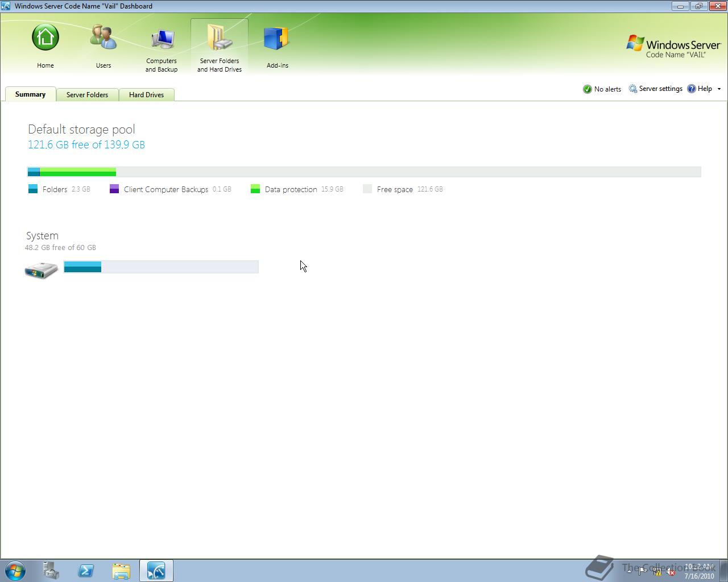The width and height of the screenshot is (728, 582).
Task: Click the Client Computer Backups purple swatch
Action: click(114, 189)
